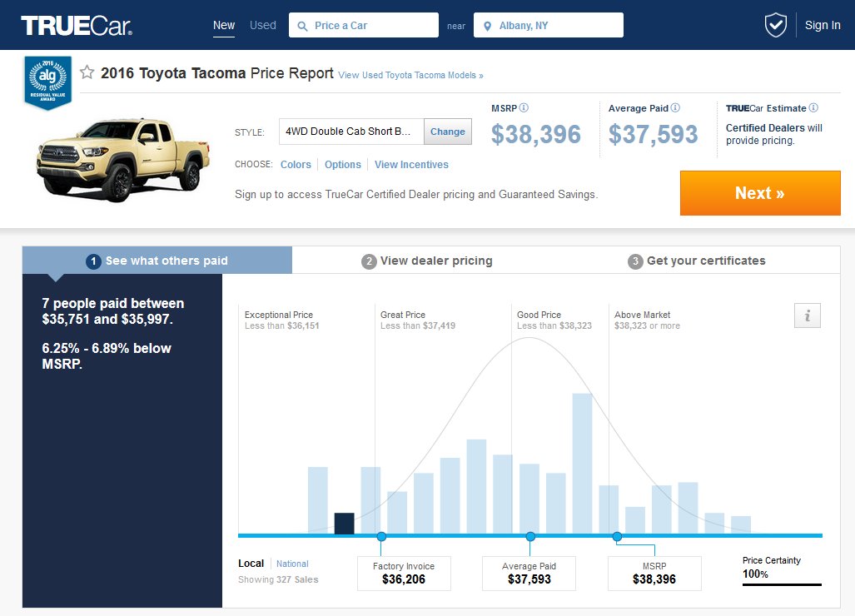Viewport: 855px width, 616px height.
Task: Click the TrueCar logo
Action: click(x=77, y=26)
